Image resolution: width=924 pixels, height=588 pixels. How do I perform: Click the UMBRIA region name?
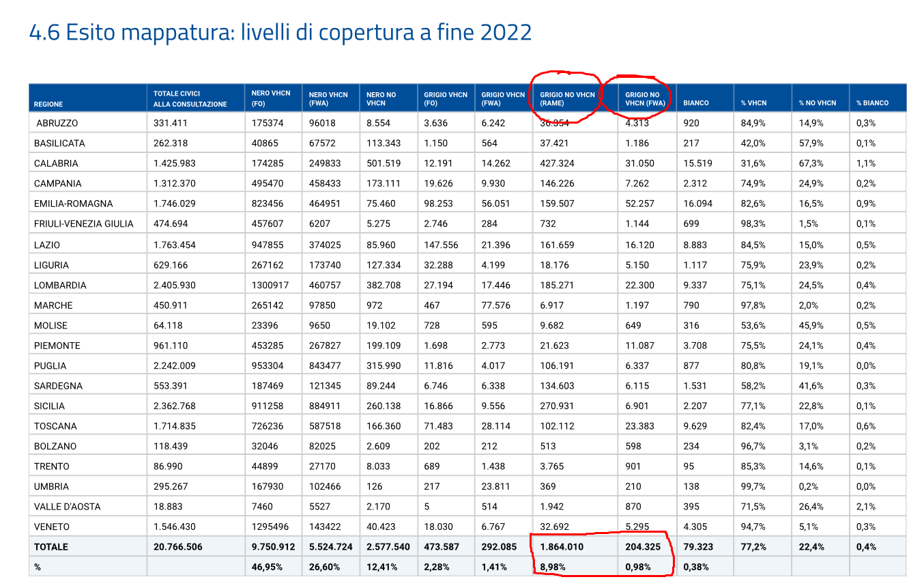[51, 487]
